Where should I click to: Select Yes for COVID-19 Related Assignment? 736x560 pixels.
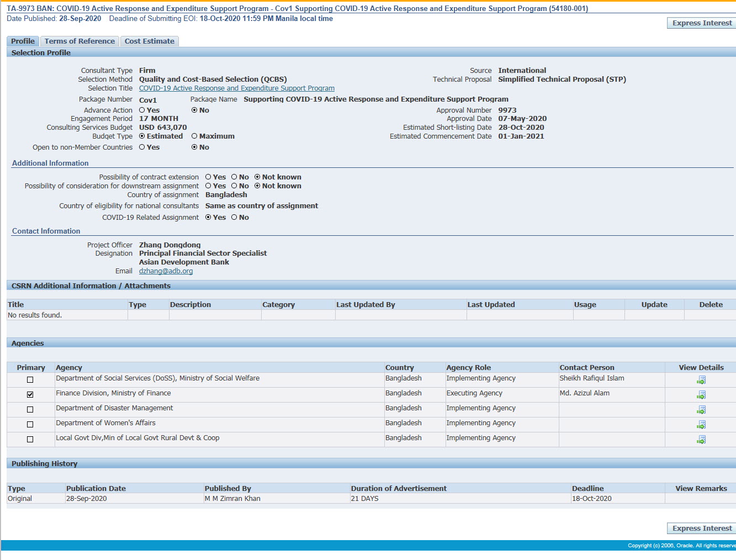pos(208,218)
